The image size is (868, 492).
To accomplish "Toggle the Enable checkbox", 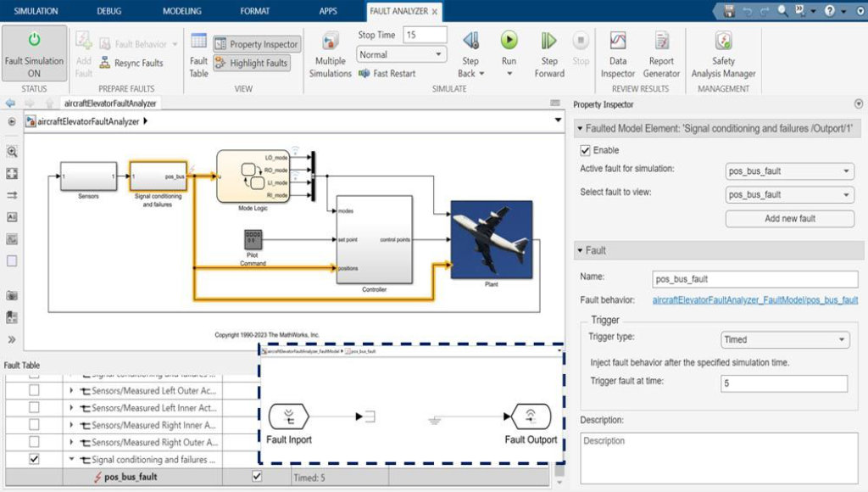I will click(x=585, y=150).
